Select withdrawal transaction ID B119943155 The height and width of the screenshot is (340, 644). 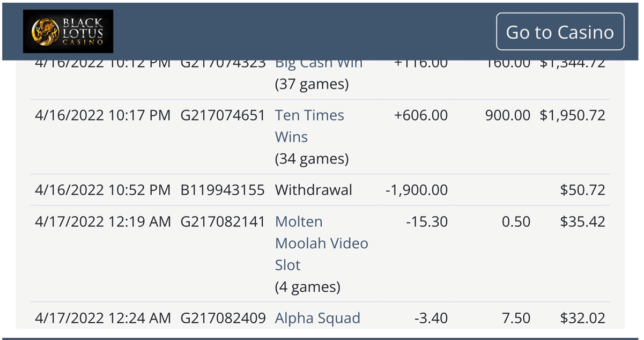click(223, 190)
